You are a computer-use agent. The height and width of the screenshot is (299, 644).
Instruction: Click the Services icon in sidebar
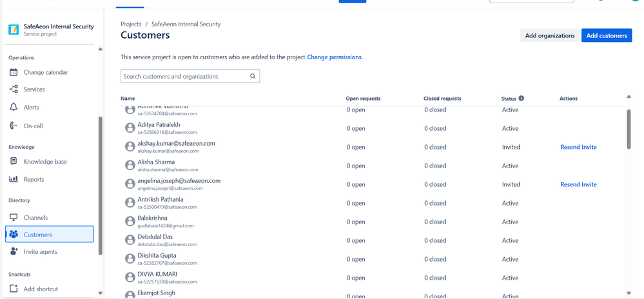click(x=14, y=89)
